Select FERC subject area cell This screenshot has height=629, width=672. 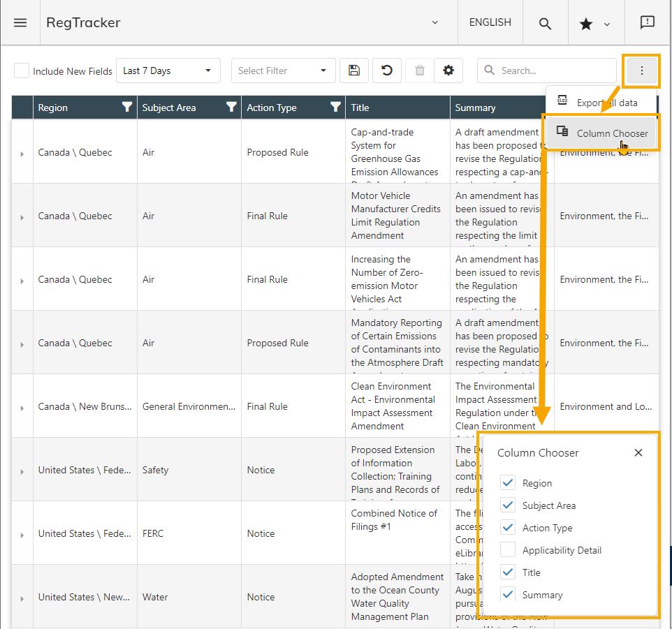189,533
